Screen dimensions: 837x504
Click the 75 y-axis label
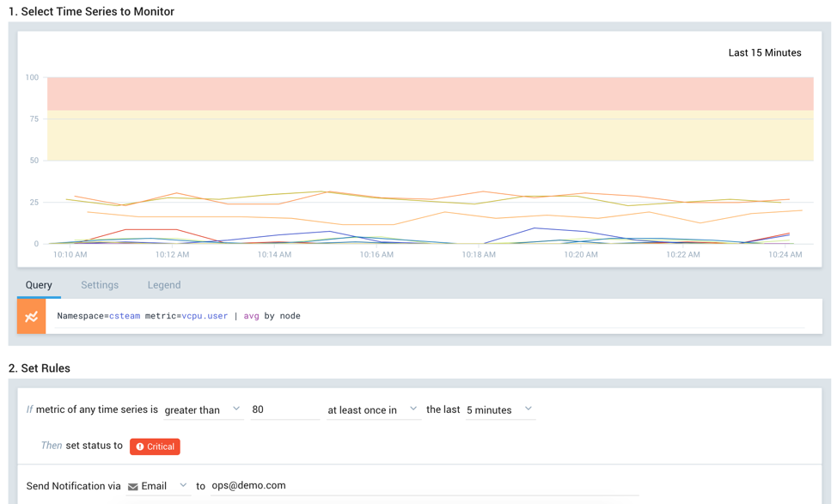(34, 119)
